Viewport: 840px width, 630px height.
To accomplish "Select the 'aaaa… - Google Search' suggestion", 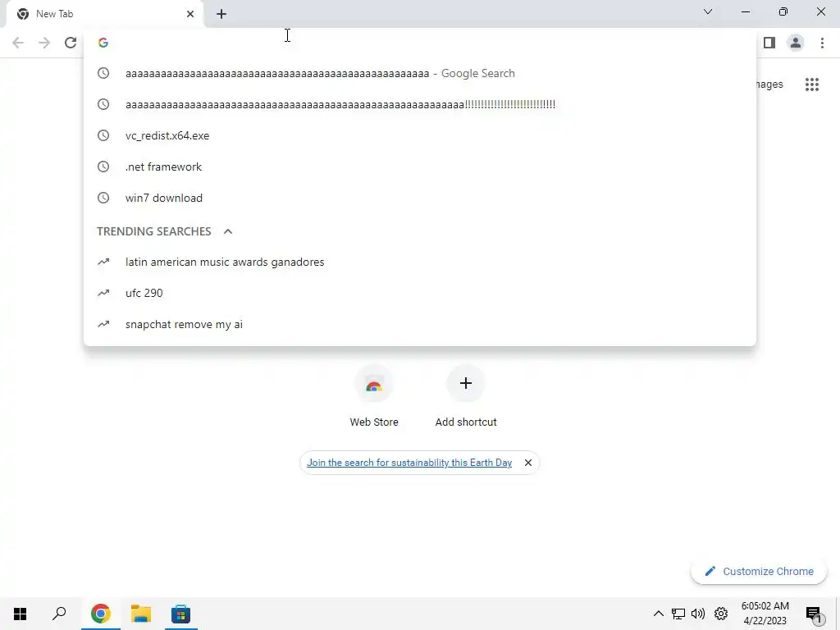I will pyautogui.click(x=420, y=73).
